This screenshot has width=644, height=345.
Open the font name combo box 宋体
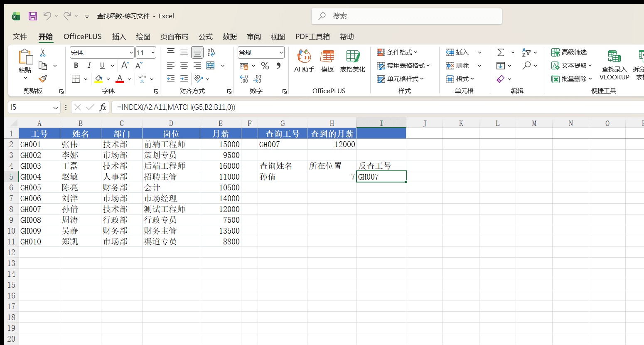click(102, 52)
